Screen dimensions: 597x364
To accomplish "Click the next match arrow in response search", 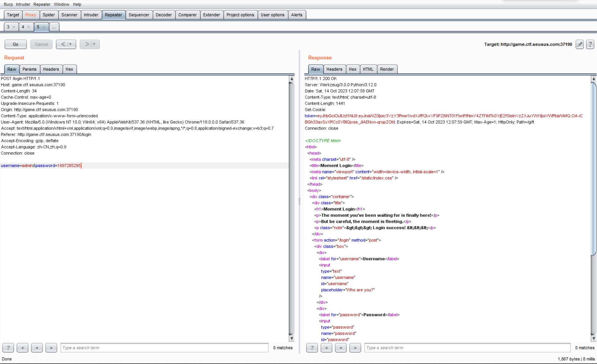I will [x=355, y=348].
